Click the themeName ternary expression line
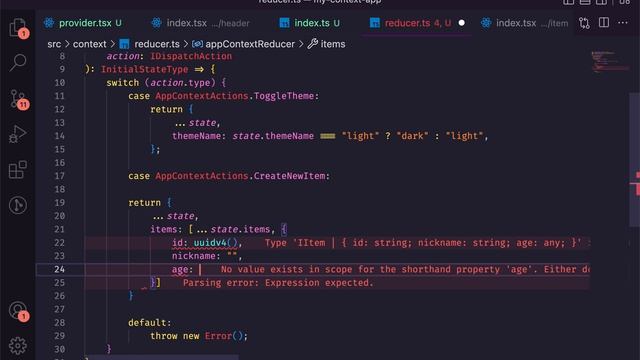 [x=330, y=136]
